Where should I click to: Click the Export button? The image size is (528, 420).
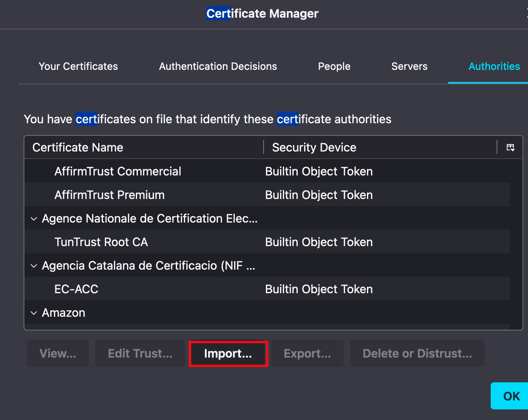click(307, 353)
